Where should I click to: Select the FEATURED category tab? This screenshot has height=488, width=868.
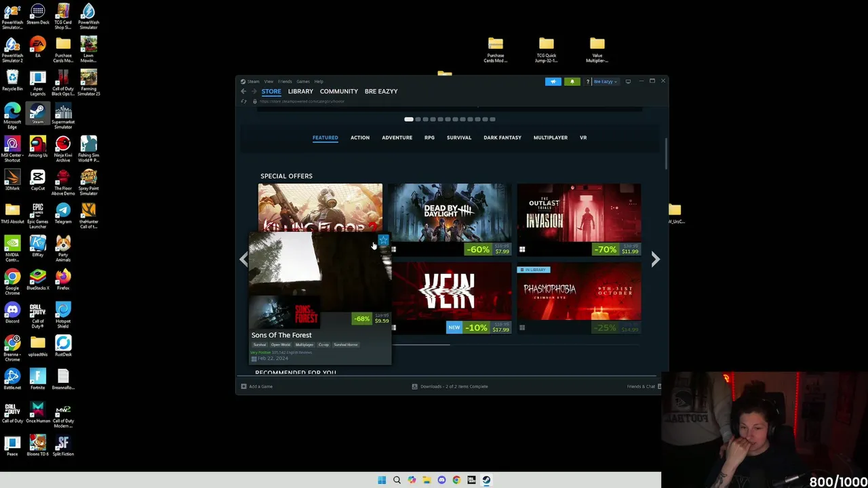325,138
